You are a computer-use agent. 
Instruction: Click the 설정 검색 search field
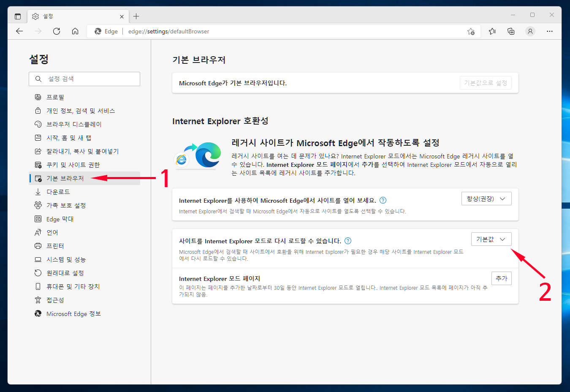point(84,79)
